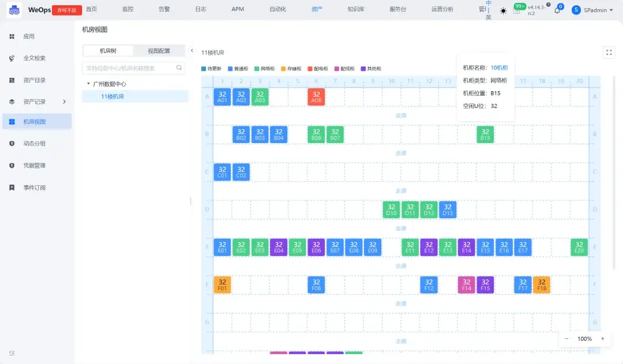Click the WeOps logo icon

point(14,10)
